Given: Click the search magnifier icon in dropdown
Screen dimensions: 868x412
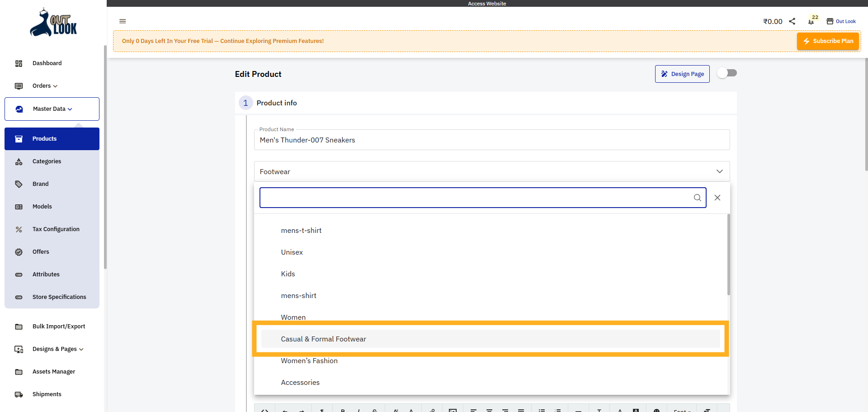Looking at the screenshot, I should 697,198.
